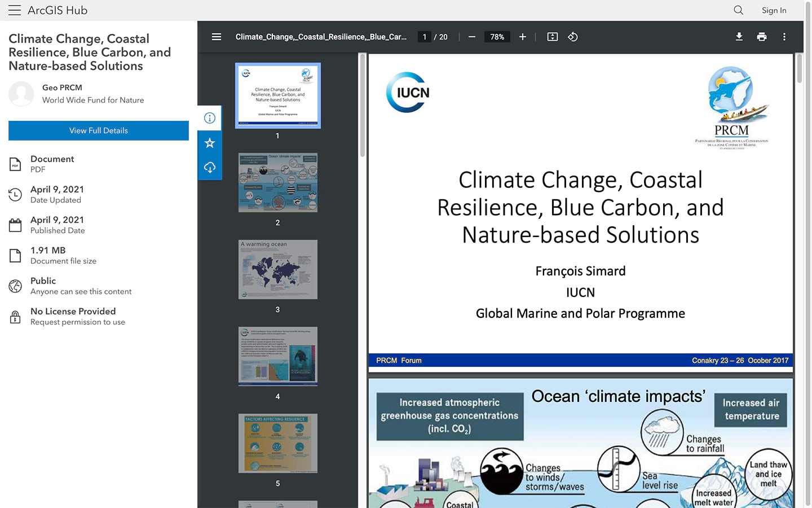This screenshot has width=812, height=508.
Task: Click the 'No License Provided' text
Action: (x=73, y=311)
